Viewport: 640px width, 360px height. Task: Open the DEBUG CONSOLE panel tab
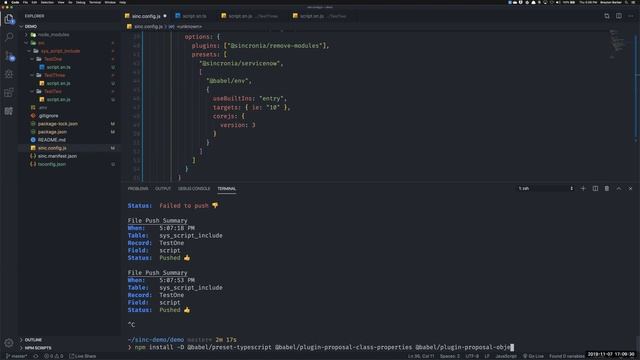coord(194,189)
